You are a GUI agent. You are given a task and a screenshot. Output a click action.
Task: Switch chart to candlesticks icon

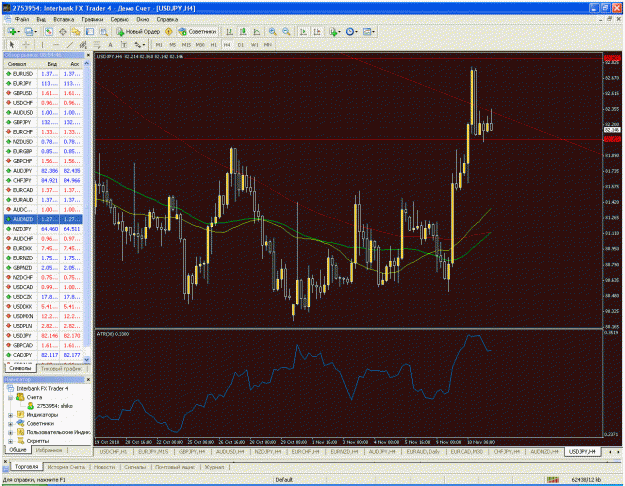pyautogui.click(x=243, y=31)
